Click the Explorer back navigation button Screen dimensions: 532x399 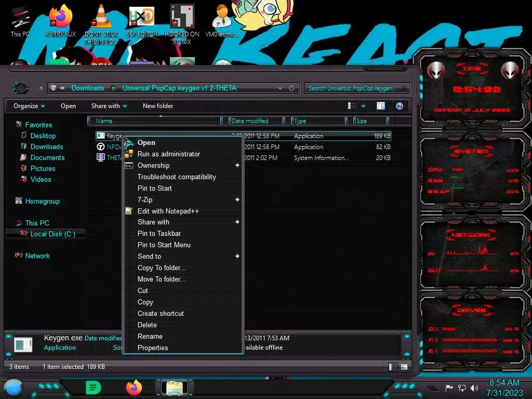tap(21, 88)
